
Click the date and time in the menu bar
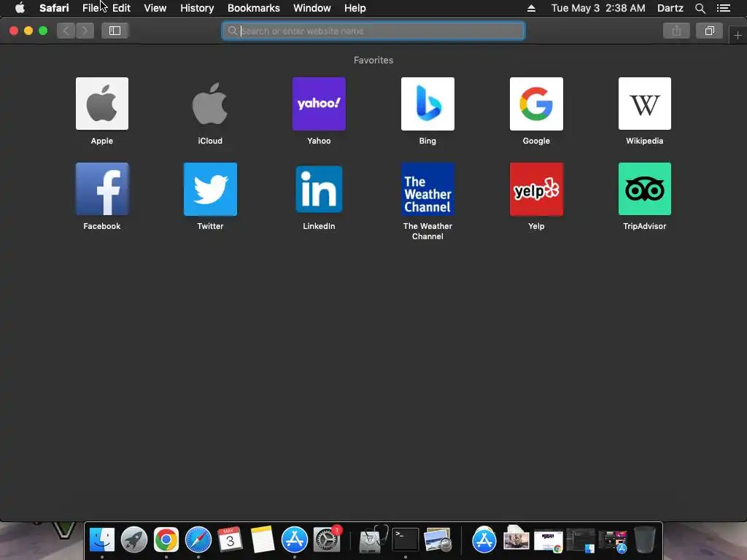tap(598, 8)
